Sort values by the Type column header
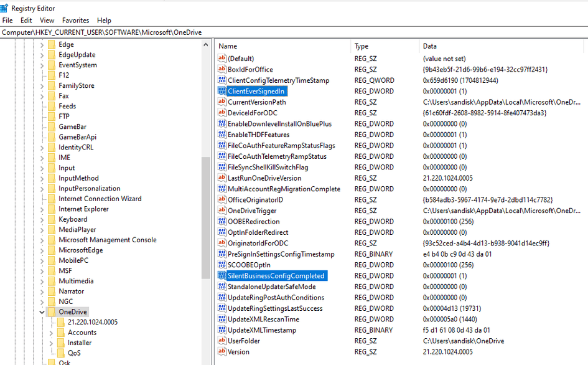Image resolution: width=588 pixels, height=365 pixels. pos(384,45)
